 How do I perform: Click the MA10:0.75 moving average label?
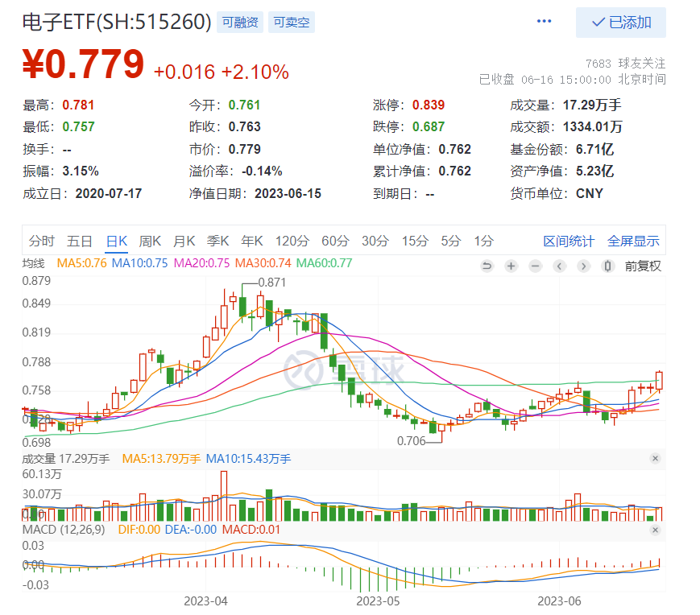tap(139, 263)
